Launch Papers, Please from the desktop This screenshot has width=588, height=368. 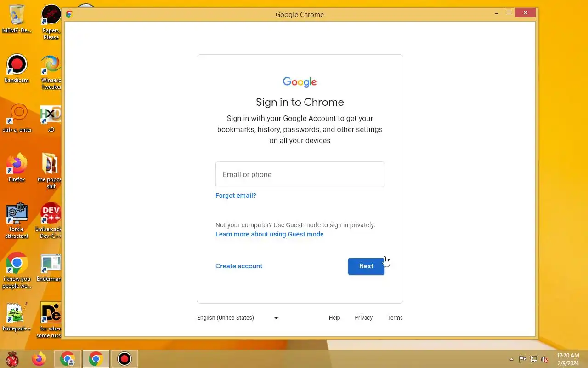[51, 22]
